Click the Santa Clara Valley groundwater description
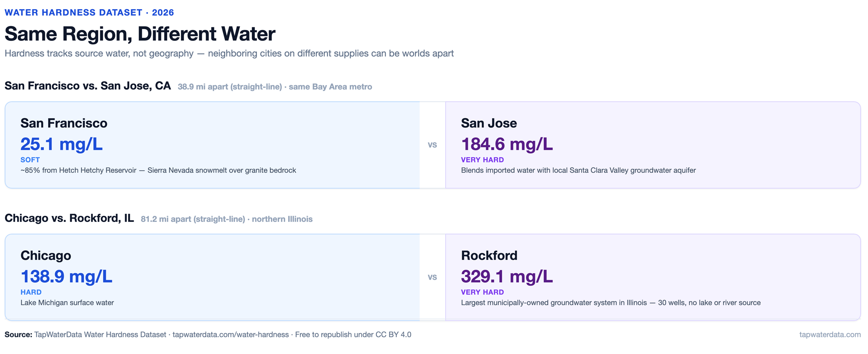Viewport: 868px width, 354px height. tap(578, 170)
